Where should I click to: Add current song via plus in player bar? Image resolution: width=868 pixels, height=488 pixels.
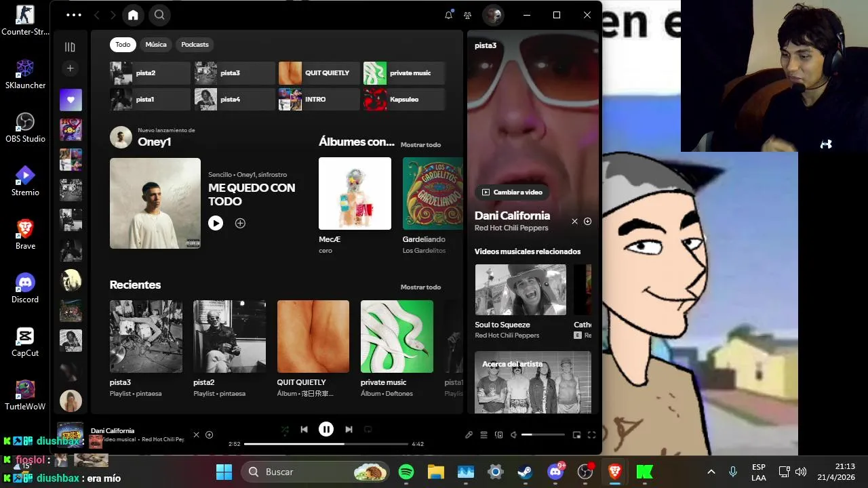[210, 435]
